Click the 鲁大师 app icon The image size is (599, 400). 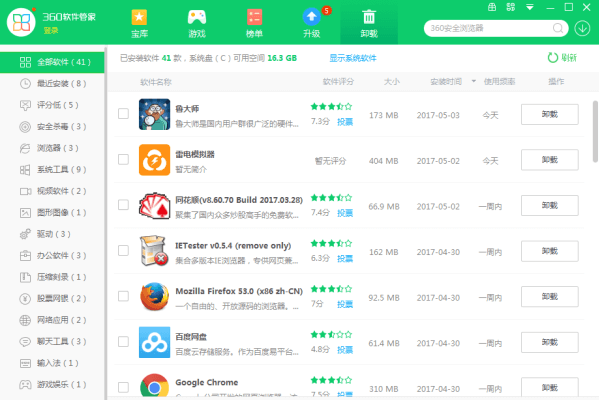[154, 114]
